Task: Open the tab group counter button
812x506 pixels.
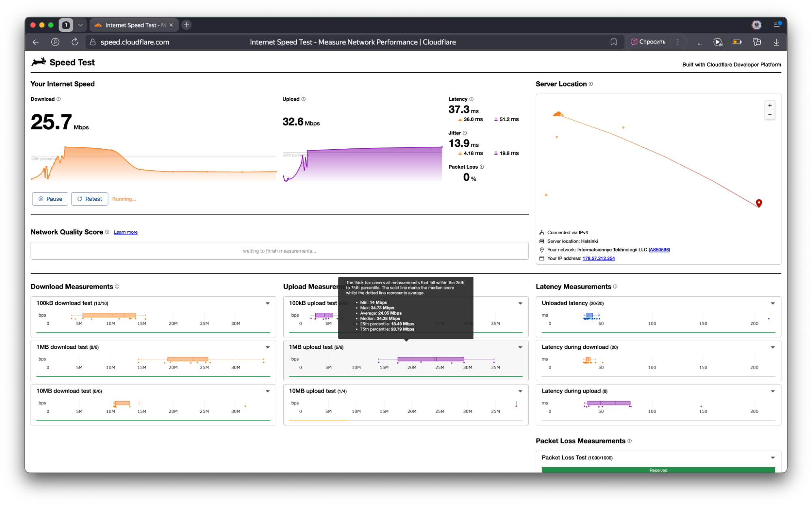Action: click(x=66, y=25)
